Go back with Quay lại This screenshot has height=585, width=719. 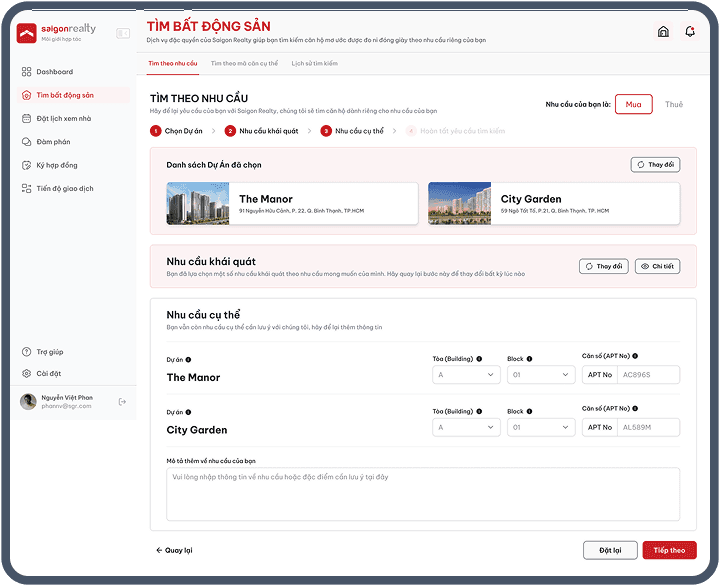tap(174, 550)
